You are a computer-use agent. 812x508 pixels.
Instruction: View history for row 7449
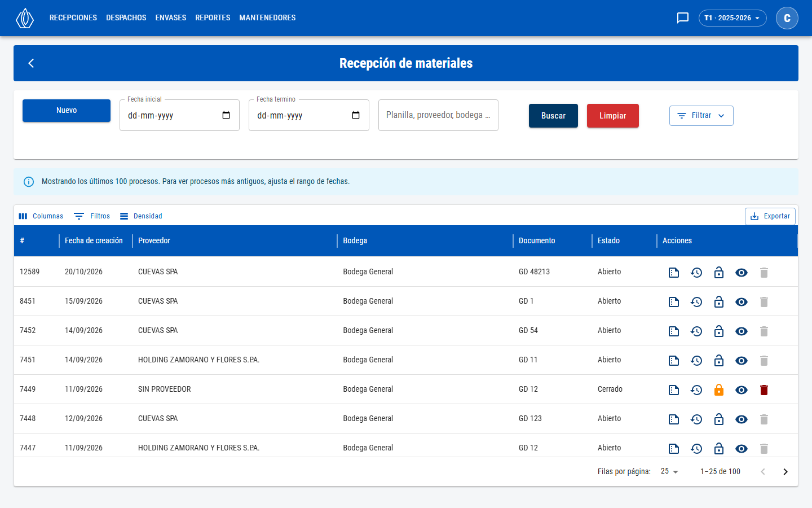point(696,390)
